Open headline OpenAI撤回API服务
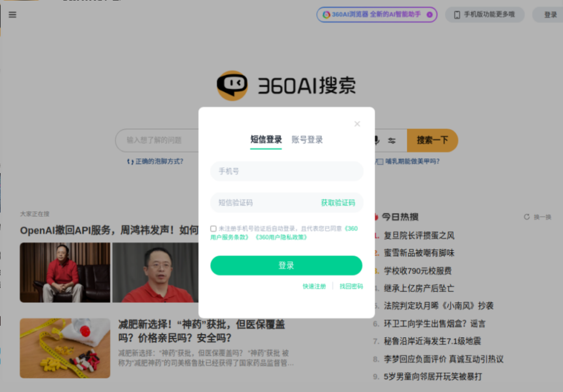The height and width of the screenshot is (392, 563). point(109,230)
